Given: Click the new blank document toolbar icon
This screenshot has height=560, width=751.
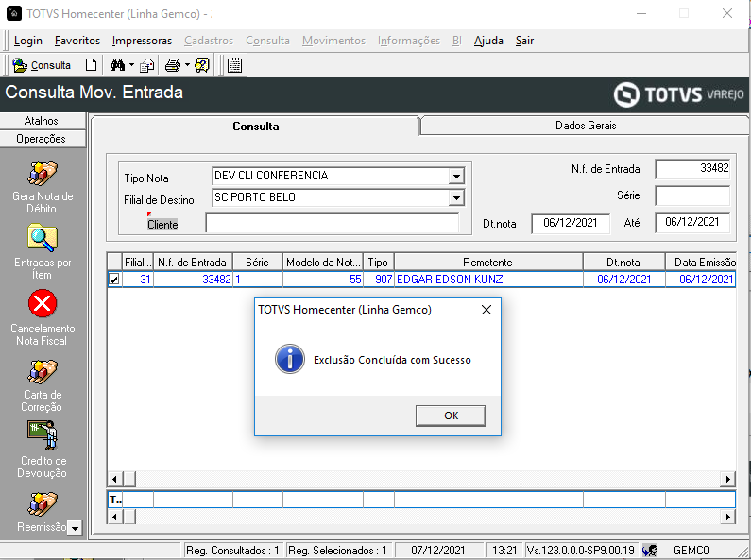Looking at the screenshot, I should (91, 64).
